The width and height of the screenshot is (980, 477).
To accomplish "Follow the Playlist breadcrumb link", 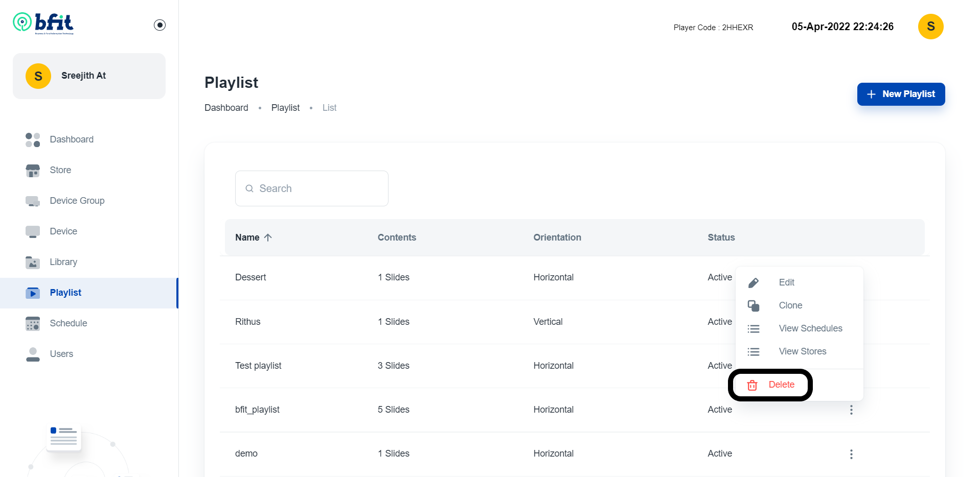I will (285, 108).
